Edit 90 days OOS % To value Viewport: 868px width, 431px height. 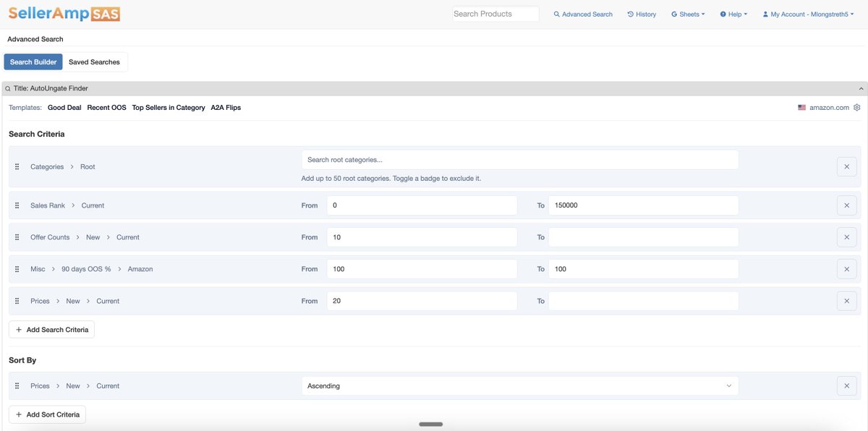tap(643, 269)
